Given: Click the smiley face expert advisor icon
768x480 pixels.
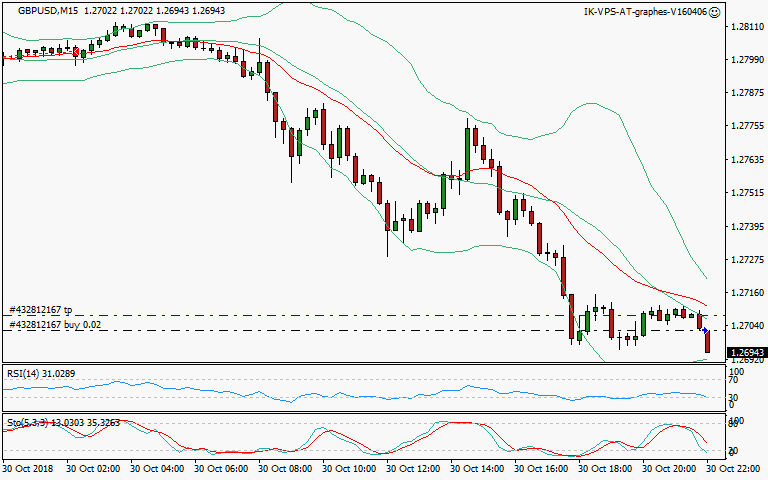Looking at the screenshot, I should [715, 12].
